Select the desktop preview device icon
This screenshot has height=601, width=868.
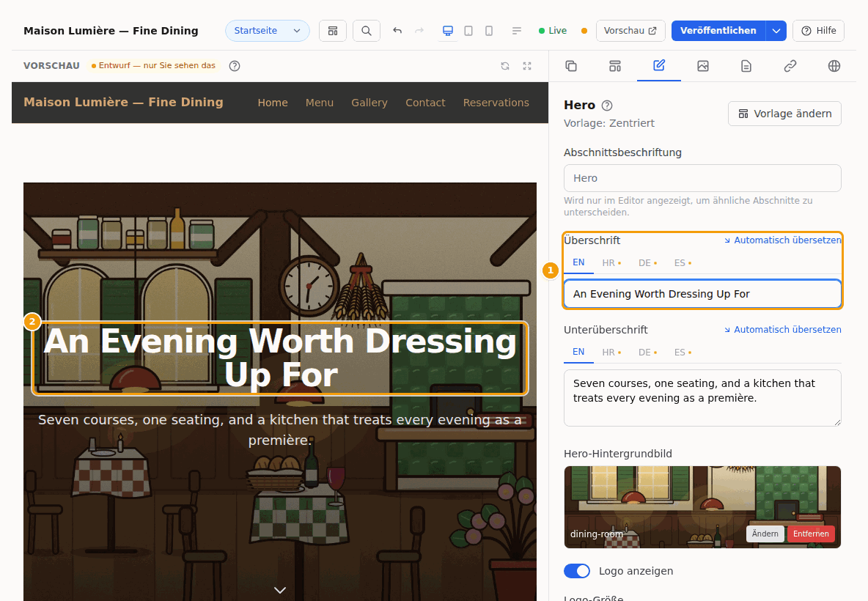tap(448, 31)
